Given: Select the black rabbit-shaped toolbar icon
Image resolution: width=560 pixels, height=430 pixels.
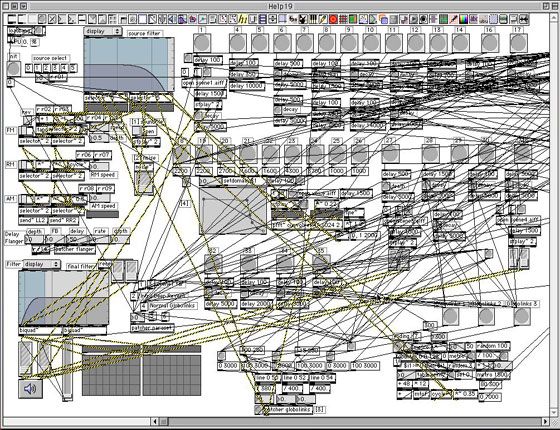Looking at the screenshot, I should 303,19.
